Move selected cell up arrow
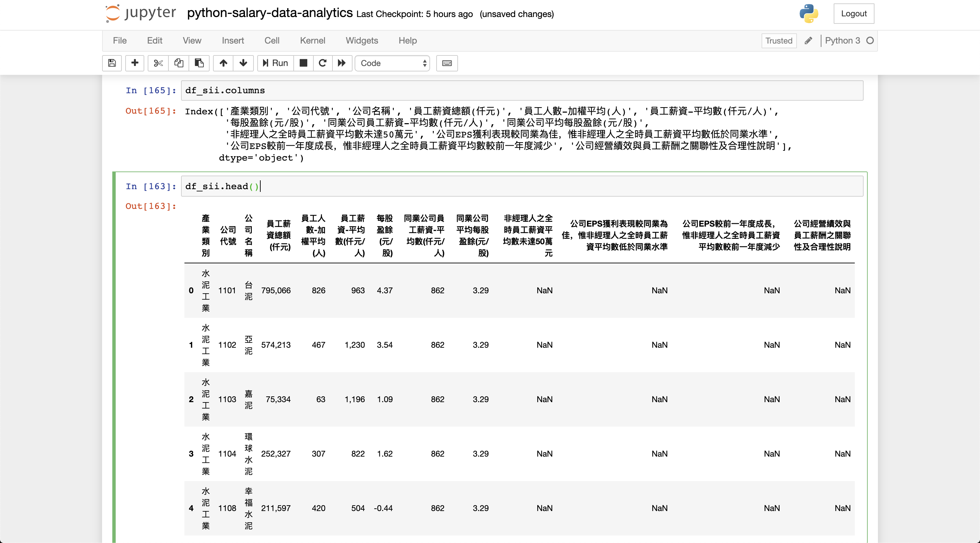This screenshot has width=980, height=543. [x=223, y=63]
